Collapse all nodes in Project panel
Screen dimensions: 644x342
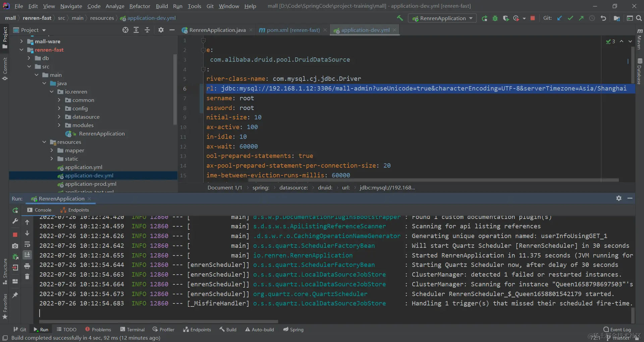pyautogui.click(x=147, y=30)
